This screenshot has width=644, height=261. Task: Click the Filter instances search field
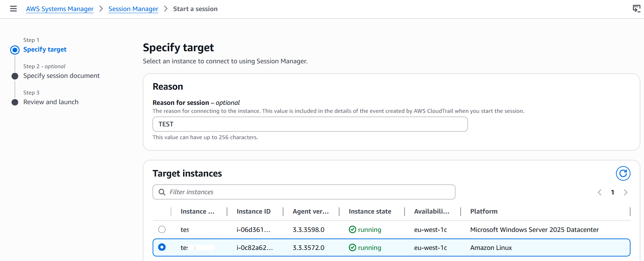pyautogui.click(x=304, y=192)
